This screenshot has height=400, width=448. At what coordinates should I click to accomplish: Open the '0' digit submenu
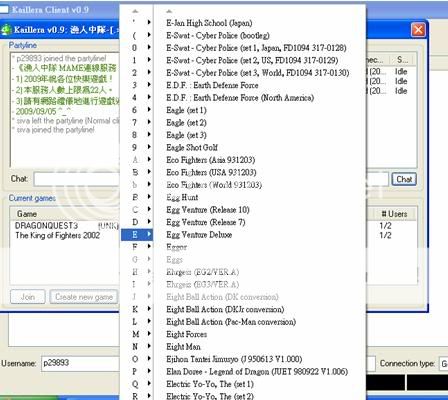(137, 48)
